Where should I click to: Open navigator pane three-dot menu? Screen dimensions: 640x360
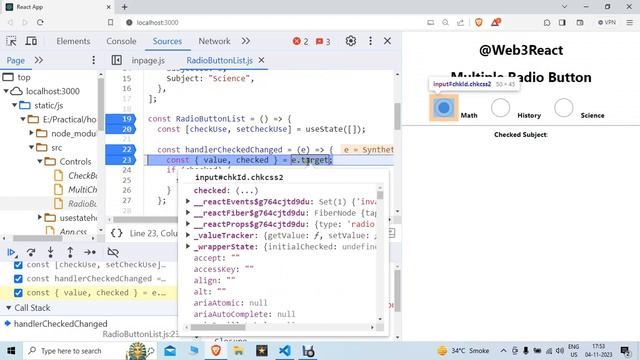point(93,60)
